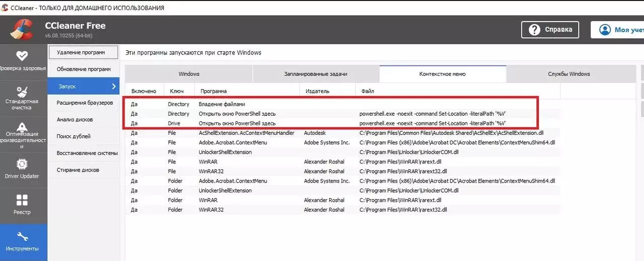Sort by Программа column header
This screenshot has width=644, height=261.
click(x=248, y=91)
